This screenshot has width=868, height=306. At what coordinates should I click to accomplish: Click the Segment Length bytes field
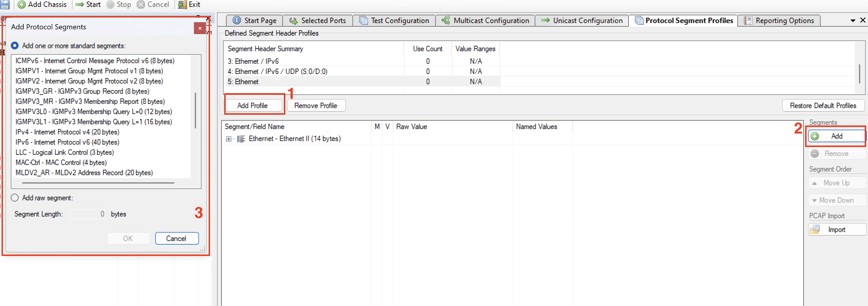click(x=88, y=214)
